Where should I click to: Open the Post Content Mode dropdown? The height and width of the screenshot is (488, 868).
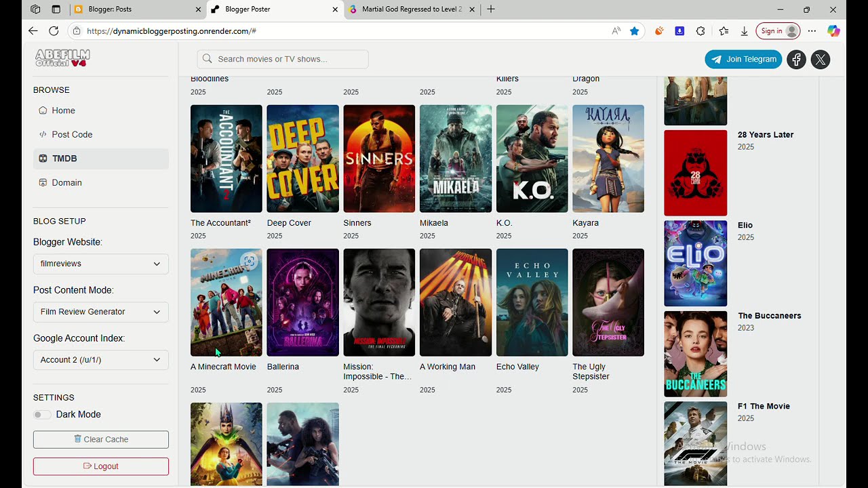tap(100, 312)
